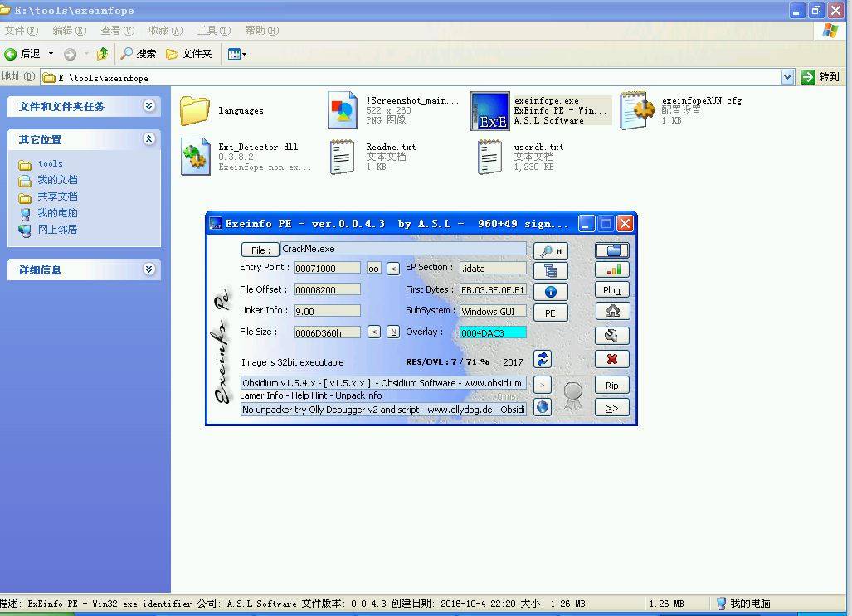Viewport: 852px width, 616px height.
Task: Click the Plug button
Action: (x=612, y=290)
